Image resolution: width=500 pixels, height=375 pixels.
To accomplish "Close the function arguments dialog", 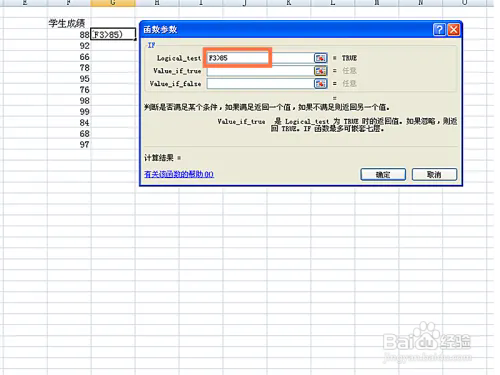I will pyautogui.click(x=453, y=30).
